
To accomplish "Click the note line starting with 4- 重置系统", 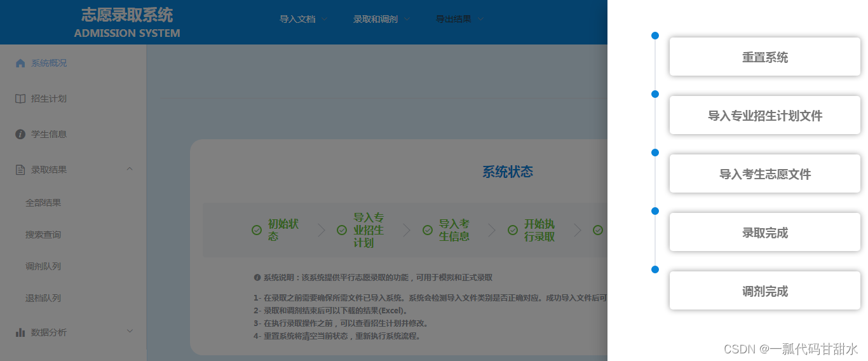I will [337, 336].
